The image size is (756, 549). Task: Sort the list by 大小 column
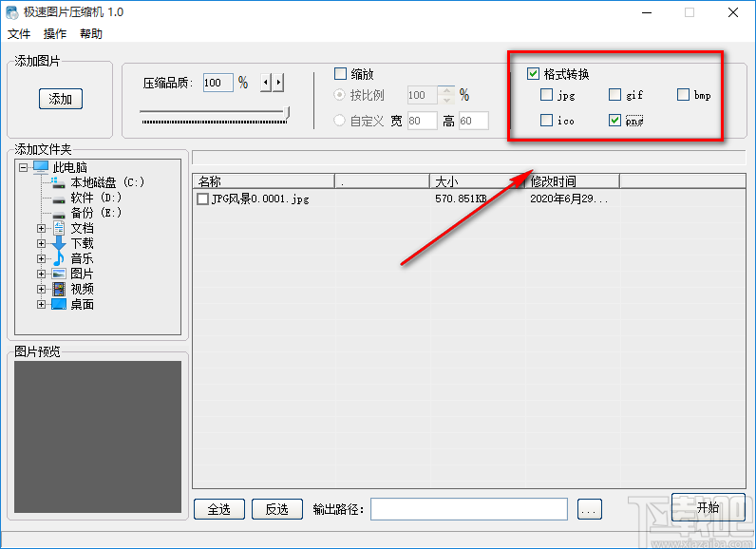[x=478, y=181]
